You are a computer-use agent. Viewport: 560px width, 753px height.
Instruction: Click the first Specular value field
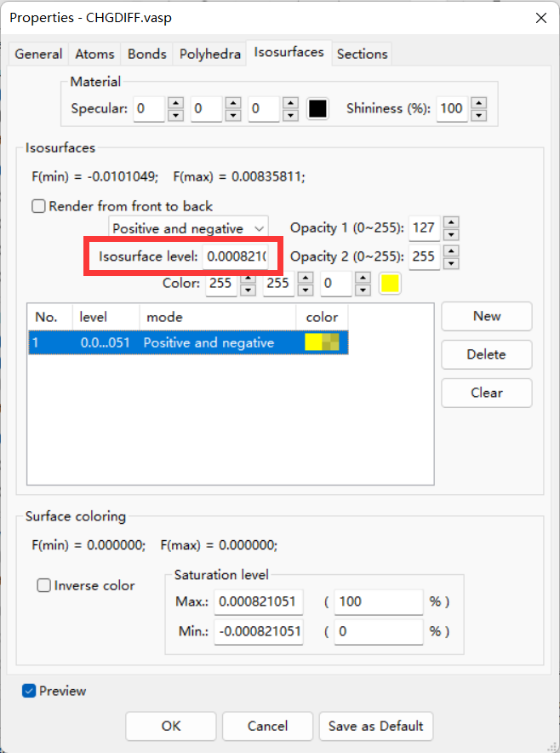pos(149,108)
